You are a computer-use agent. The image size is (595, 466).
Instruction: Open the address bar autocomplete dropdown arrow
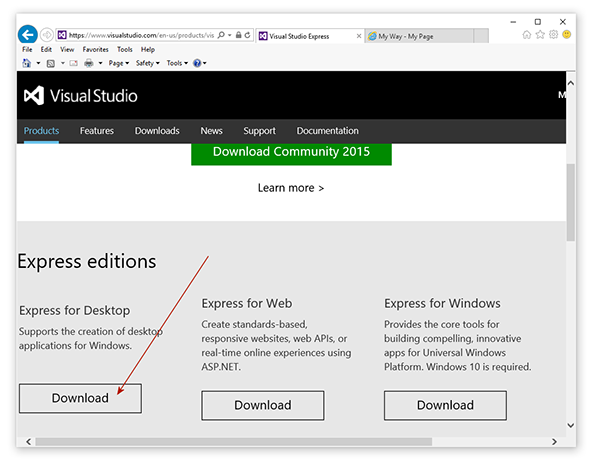pyautogui.click(x=230, y=35)
